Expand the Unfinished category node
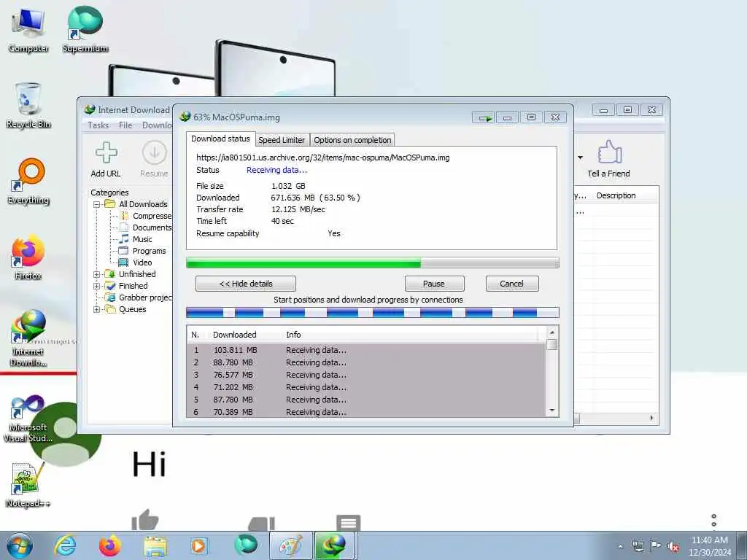Viewport: 747px width, 560px height. pyautogui.click(x=97, y=274)
